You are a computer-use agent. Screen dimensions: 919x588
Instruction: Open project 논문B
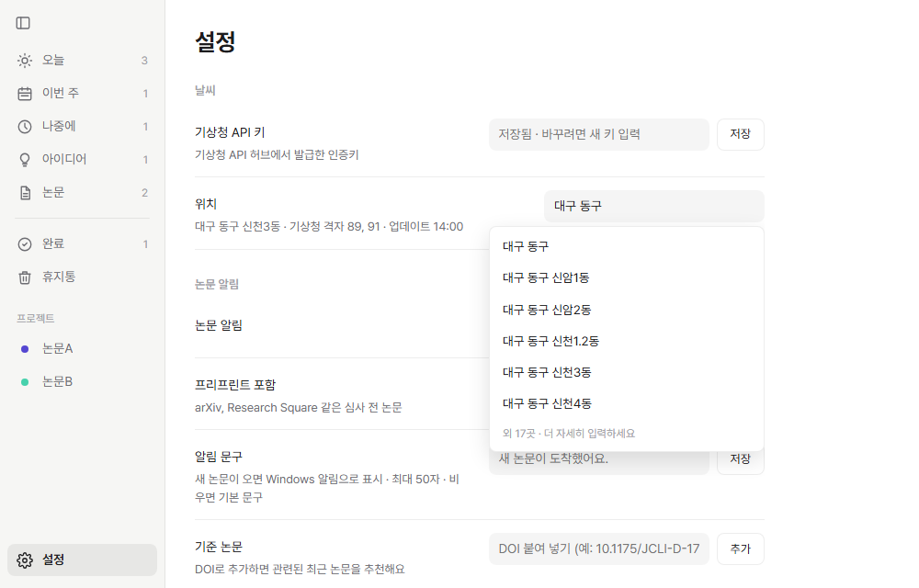coord(82,382)
